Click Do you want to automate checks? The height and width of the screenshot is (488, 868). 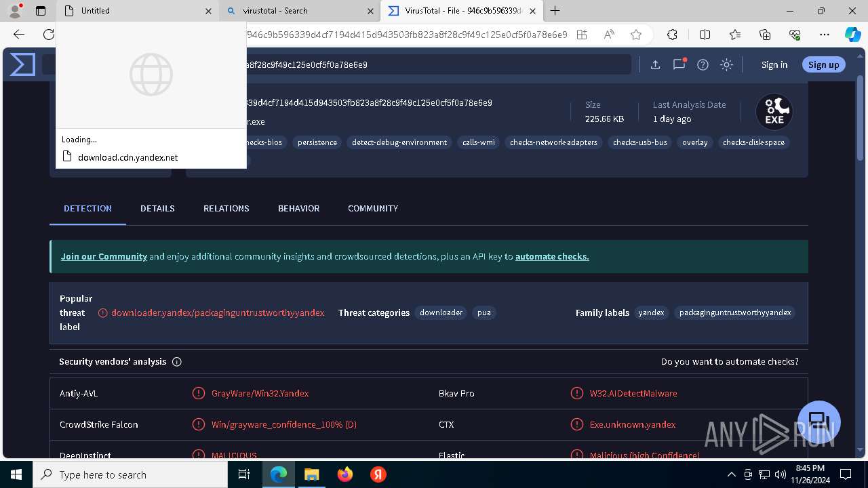click(x=730, y=362)
